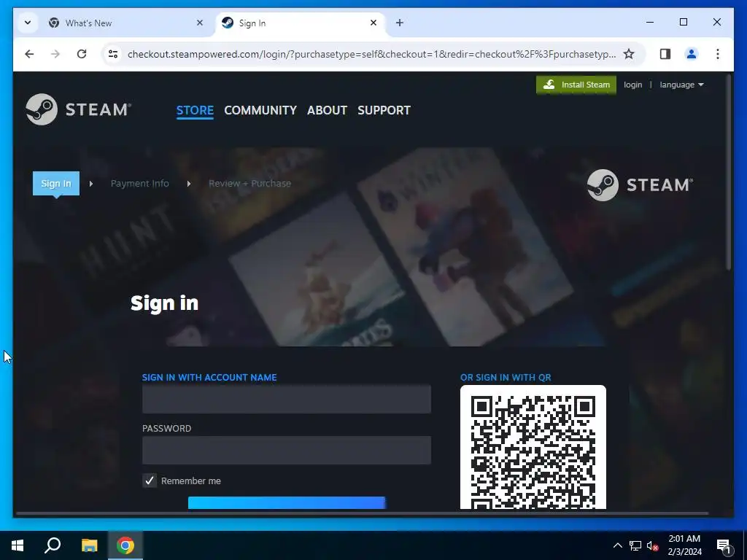Expand the language dropdown
The image size is (747, 560).
coord(682,85)
